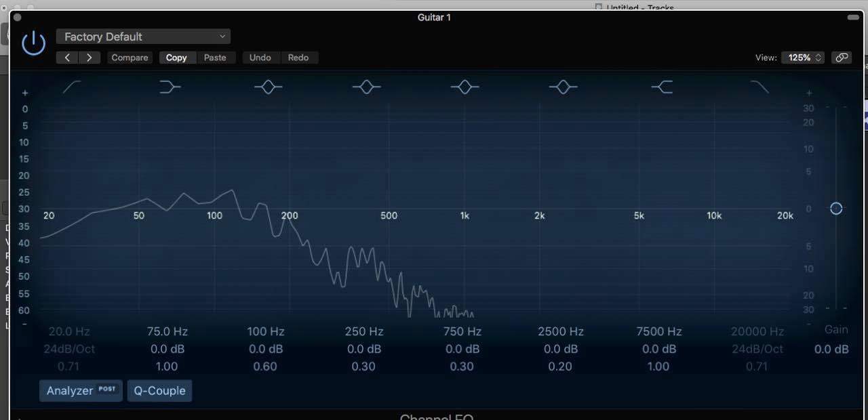Select the 2500 Hz bell band icon
Image resolution: width=868 pixels, height=420 pixels.
tap(563, 87)
